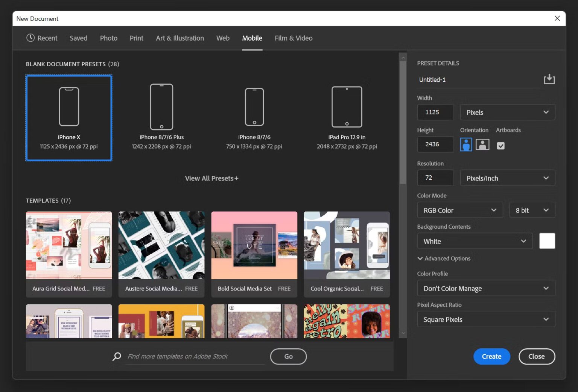The image size is (578, 392).
Task: Click the save document preset icon
Action: tap(549, 79)
